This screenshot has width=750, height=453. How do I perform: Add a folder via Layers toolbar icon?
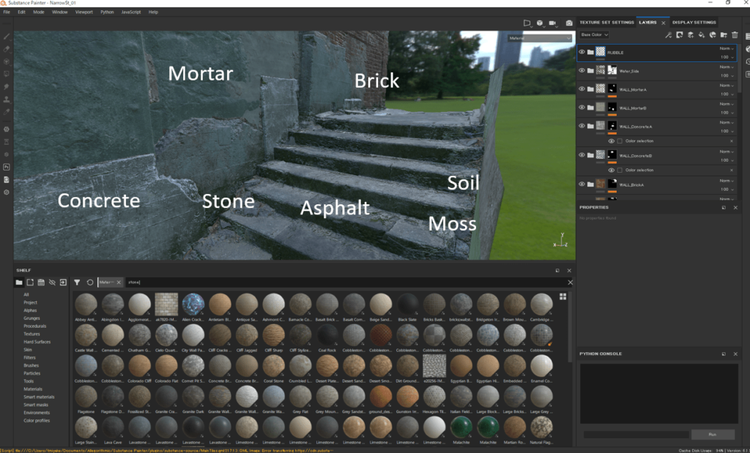click(724, 35)
